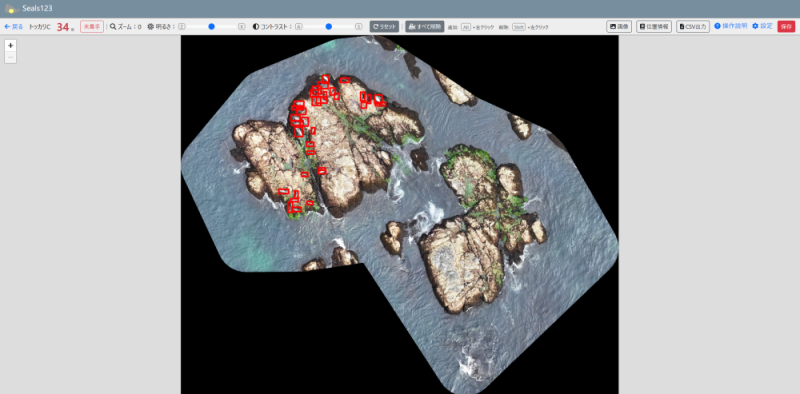Zoom in with the plus map button
The width and height of the screenshot is (800, 394).
[x=10, y=45]
